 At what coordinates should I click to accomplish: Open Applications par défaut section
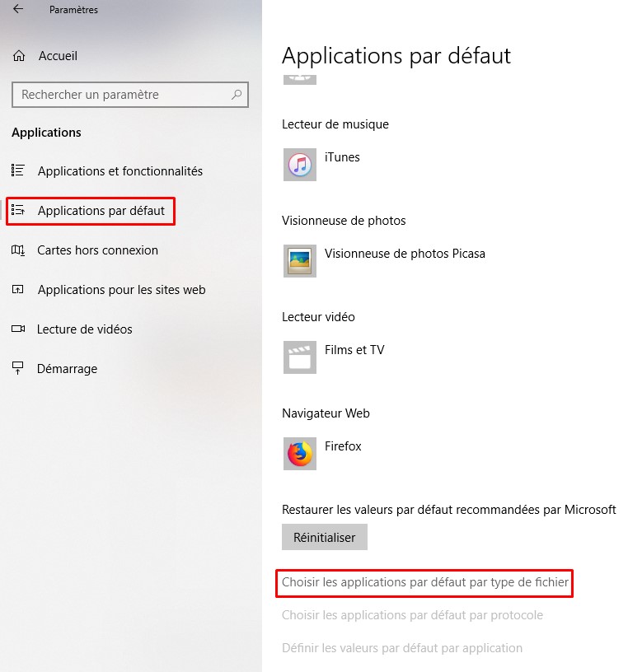pyautogui.click(x=90, y=210)
